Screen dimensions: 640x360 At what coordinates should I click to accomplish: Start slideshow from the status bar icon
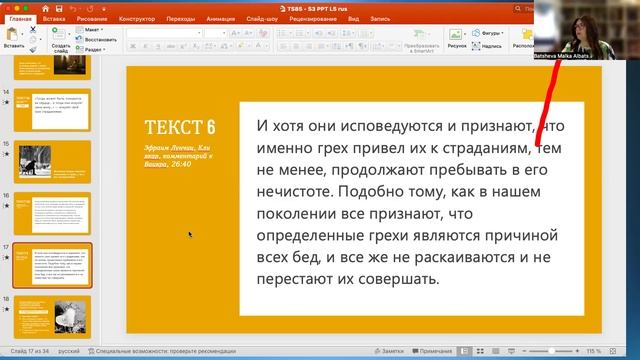511,351
